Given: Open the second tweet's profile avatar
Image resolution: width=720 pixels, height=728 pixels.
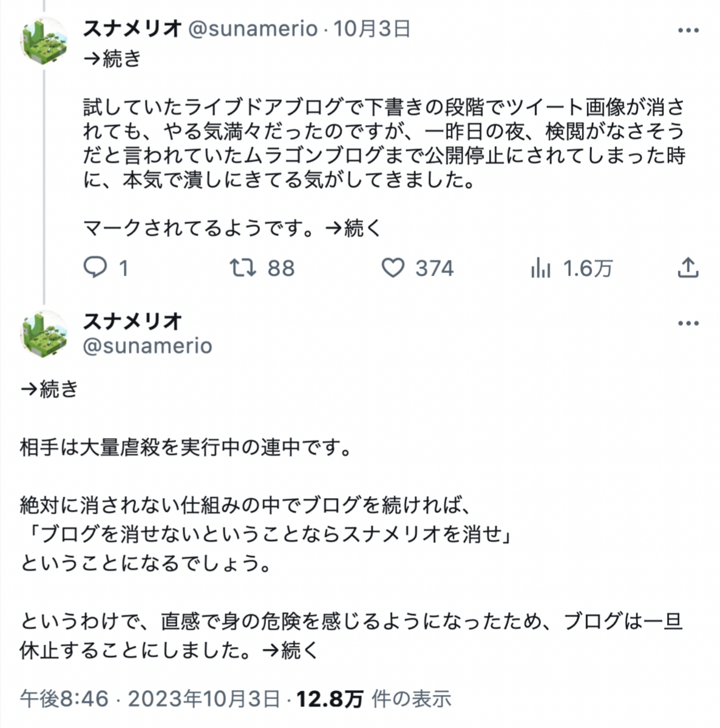Looking at the screenshot, I should tap(44, 334).
